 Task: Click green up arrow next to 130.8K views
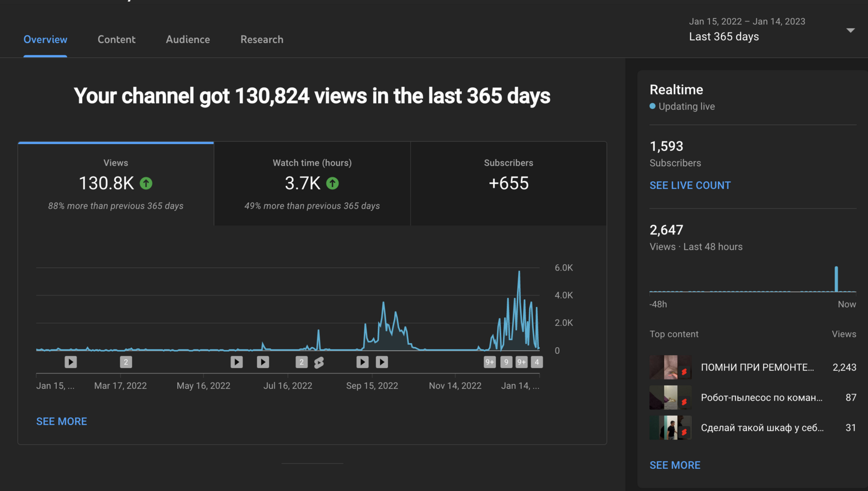coord(146,183)
